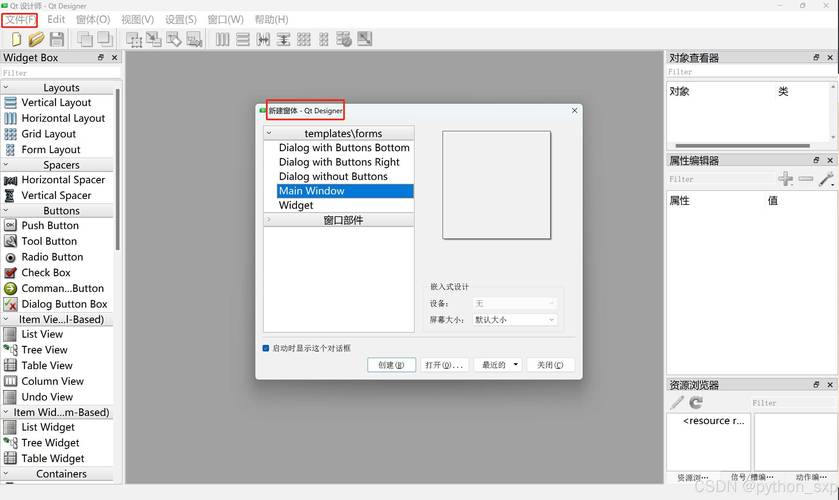Click the Widget Box filter field
Image resolution: width=839 pixels, height=500 pixels.
tap(61, 73)
